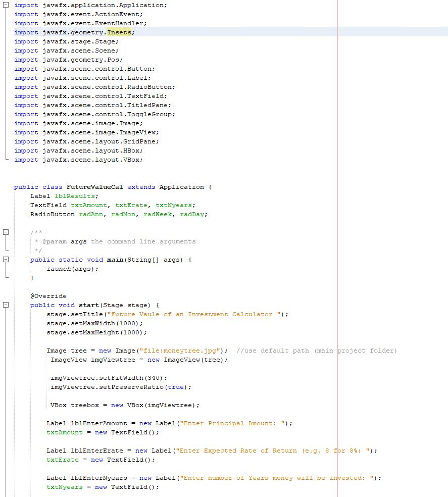Click the import javafx.scene.image.Image line
The height and width of the screenshot is (497, 448).
78,123
